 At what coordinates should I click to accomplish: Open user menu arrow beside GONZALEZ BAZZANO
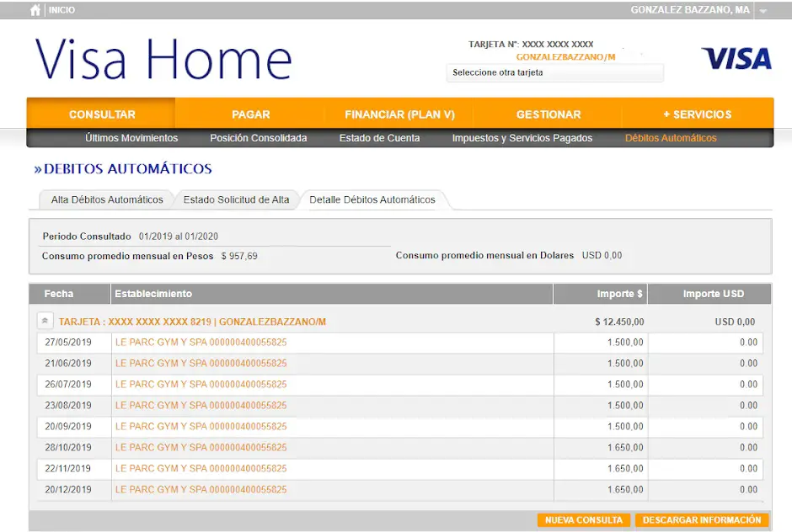pos(763,11)
